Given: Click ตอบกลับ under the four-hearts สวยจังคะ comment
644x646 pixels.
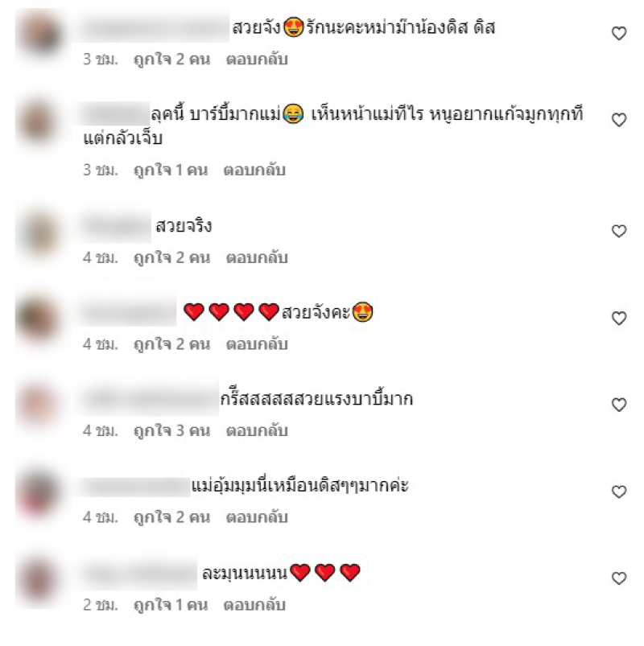Looking at the screenshot, I should [x=257, y=344].
